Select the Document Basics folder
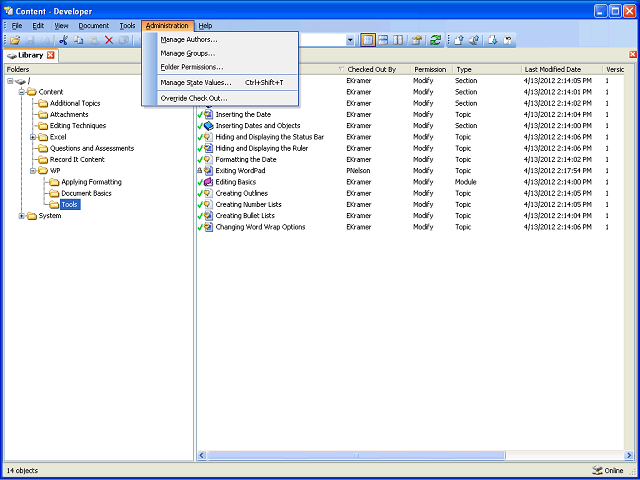The height and width of the screenshot is (480, 640). 86,193
